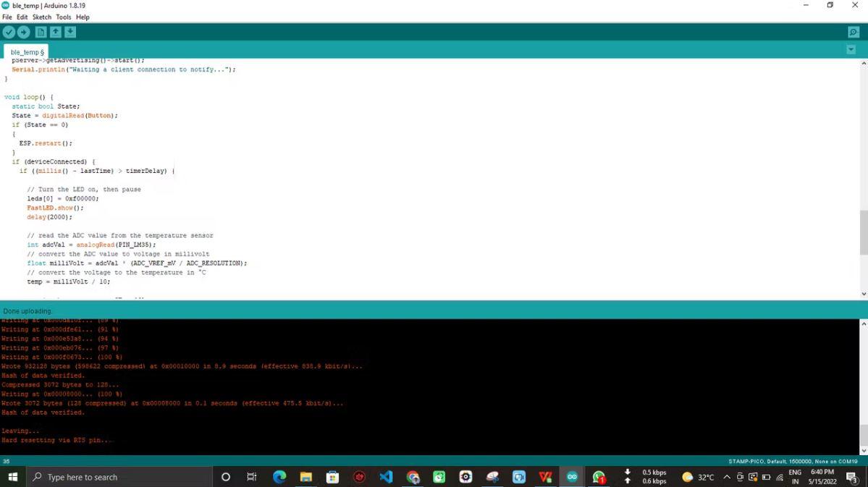Click the network speed kbps indicator
This screenshot has height=487, width=868.
point(646,477)
